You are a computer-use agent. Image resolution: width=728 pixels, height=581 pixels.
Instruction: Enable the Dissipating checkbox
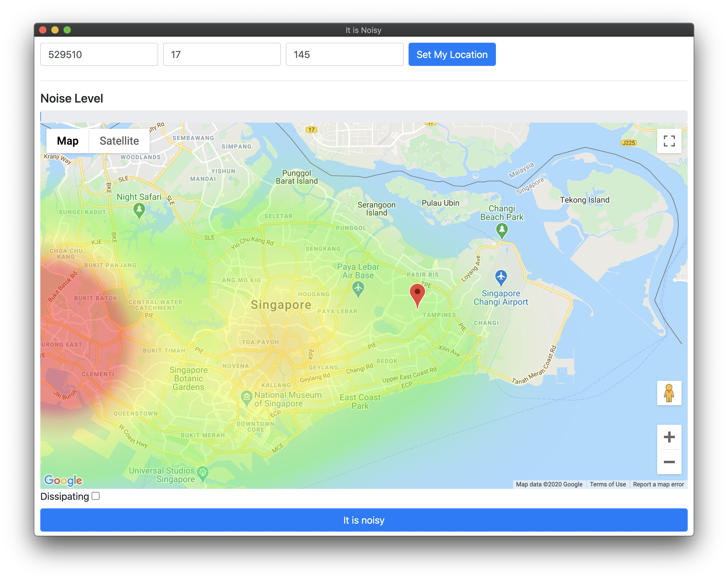tap(96, 496)
